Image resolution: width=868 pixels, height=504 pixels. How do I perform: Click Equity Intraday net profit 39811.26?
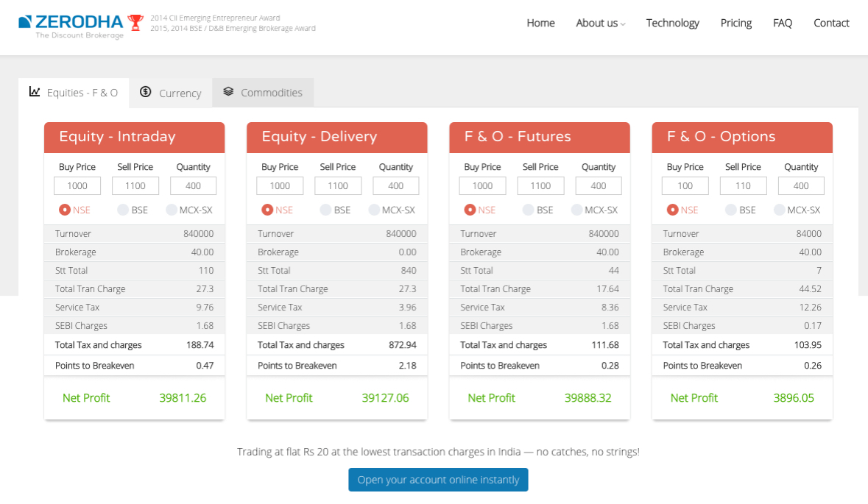[183, 398]
